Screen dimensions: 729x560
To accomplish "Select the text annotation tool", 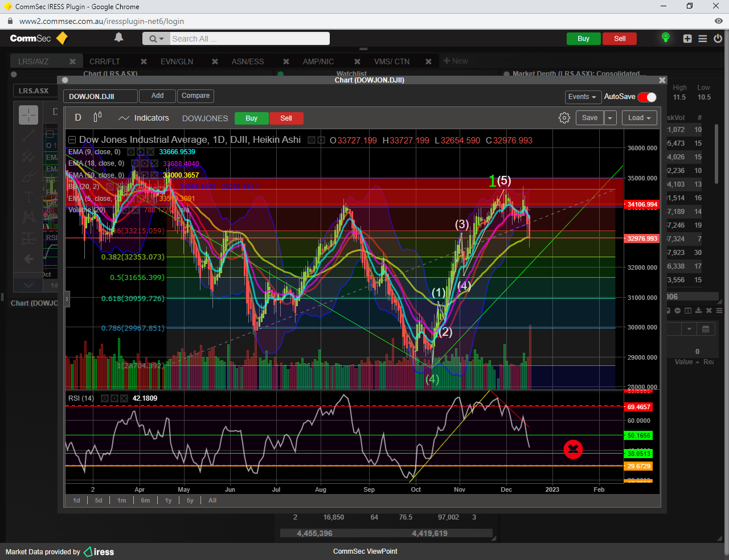I will [x=28, y=197].
